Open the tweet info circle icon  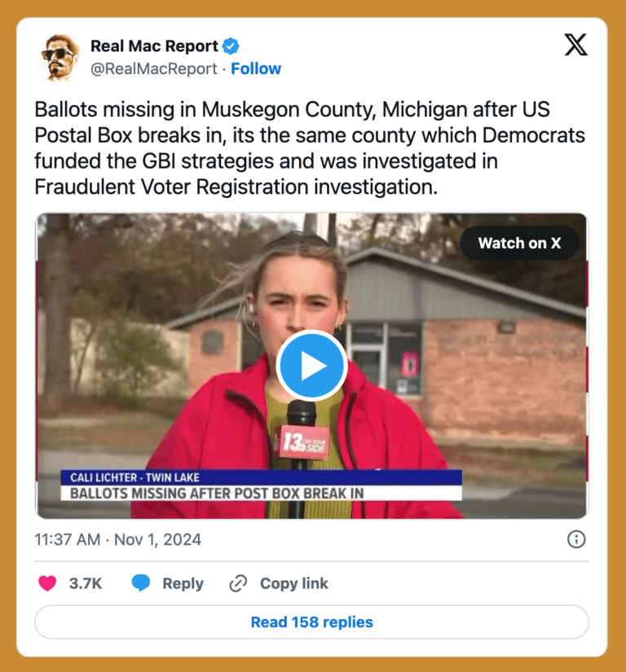[575, 539]
